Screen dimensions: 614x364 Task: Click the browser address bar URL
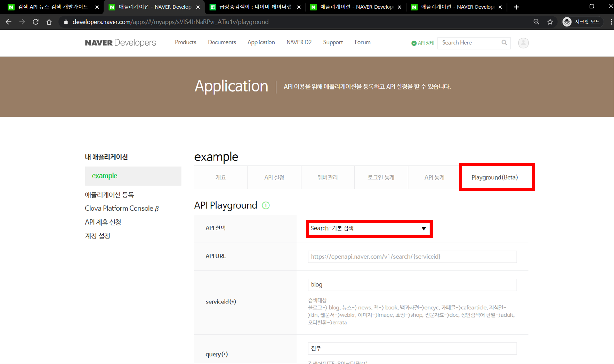170,22
